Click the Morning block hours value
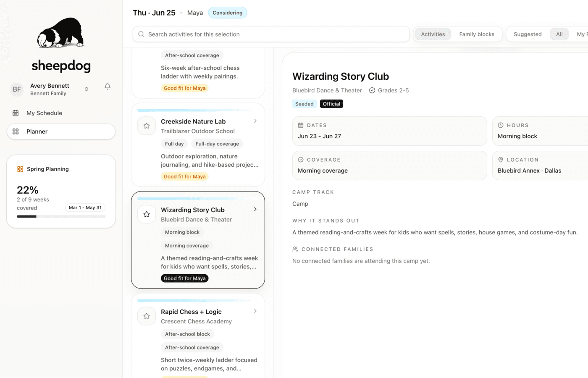 pos(517,136)
